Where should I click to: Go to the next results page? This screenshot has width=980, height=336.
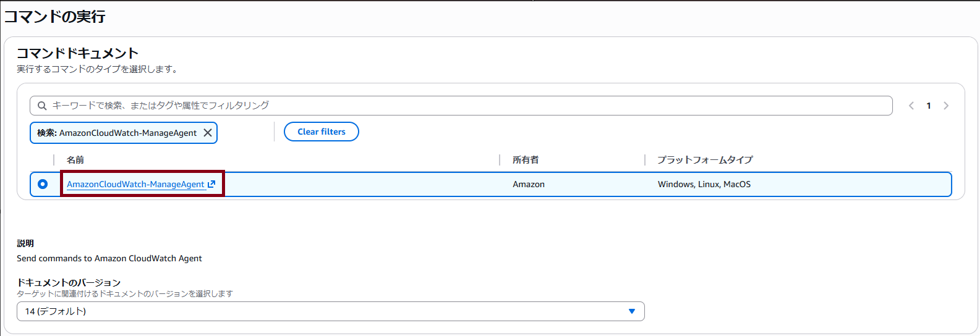pyautogui.click(x=946, y=106)
